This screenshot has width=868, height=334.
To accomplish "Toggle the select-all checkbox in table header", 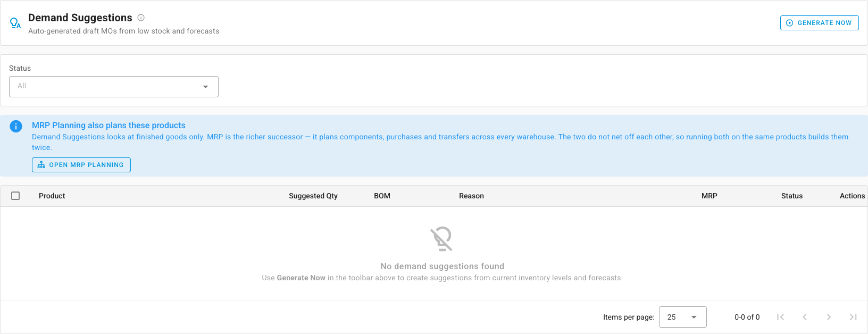I will point(15,196).
